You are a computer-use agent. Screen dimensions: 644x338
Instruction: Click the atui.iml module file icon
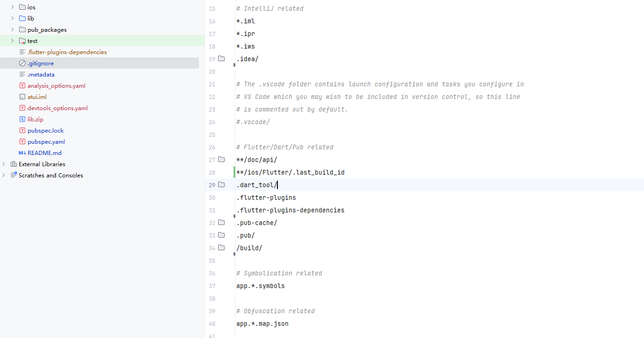[x=22, y=97]
